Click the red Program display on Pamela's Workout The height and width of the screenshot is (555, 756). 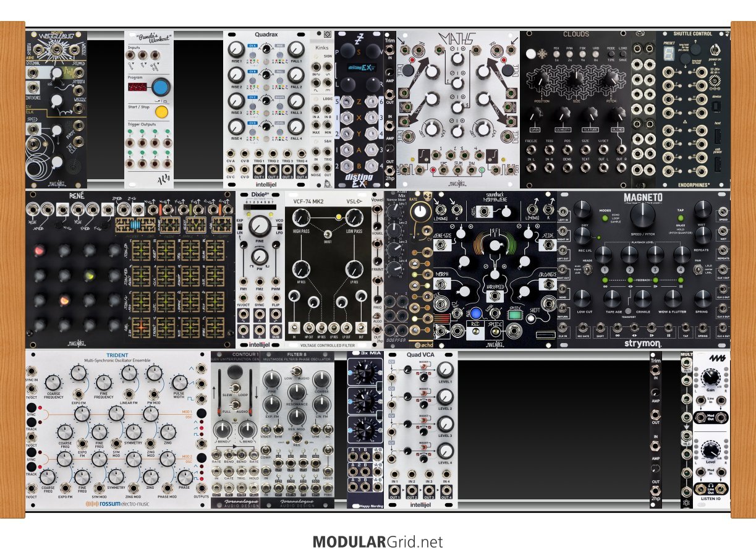pyautogui.click(x=138, y=88)
